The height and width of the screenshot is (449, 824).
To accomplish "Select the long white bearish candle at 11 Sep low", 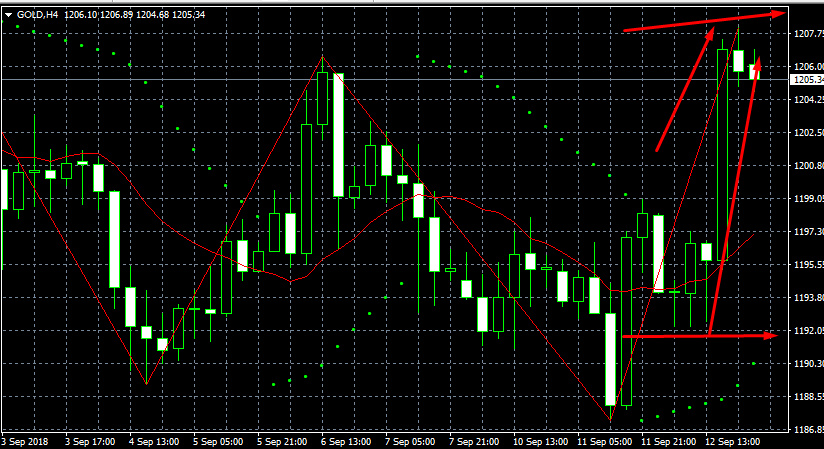I will tap(610, 360).
